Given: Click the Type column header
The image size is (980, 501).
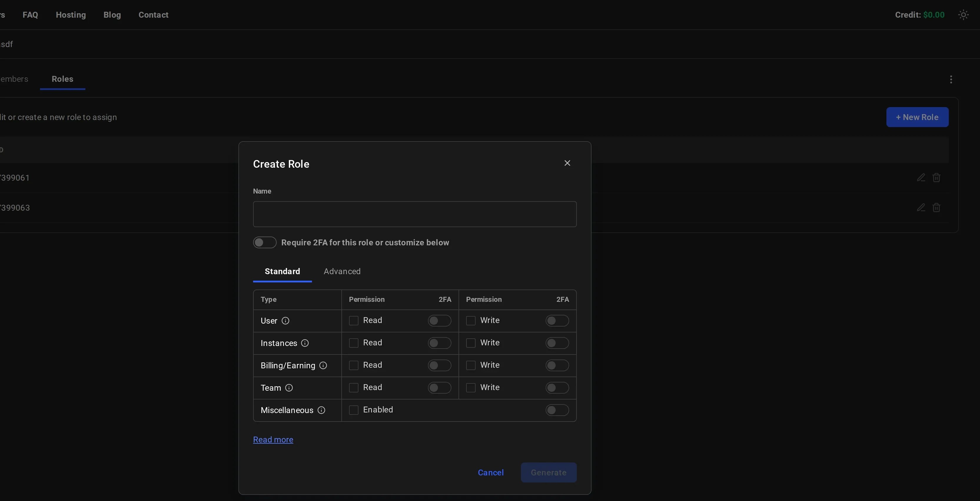Looking at the screenshot, I should point(269,299).
